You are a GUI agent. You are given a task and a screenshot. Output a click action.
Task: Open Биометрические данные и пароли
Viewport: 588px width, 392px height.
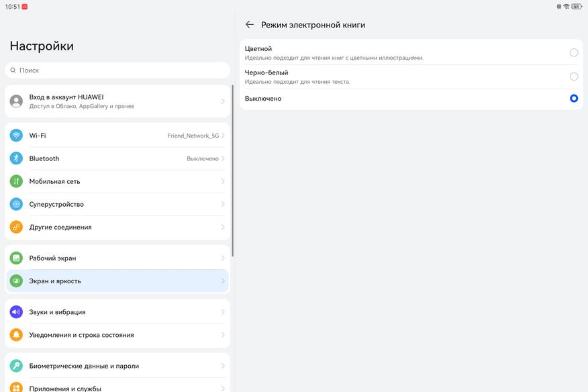117,366
